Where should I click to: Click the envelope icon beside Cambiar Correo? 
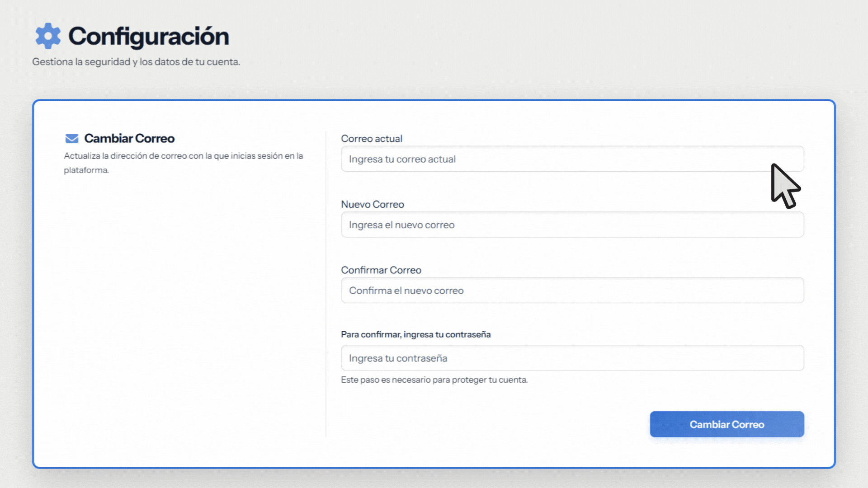pyautogui.click(x=72, y=138)
